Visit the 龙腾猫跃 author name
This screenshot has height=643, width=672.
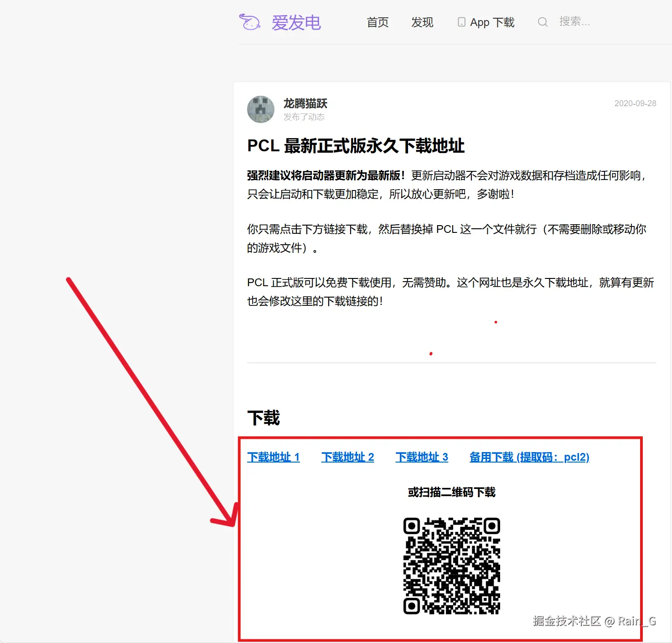click(305, 103)
